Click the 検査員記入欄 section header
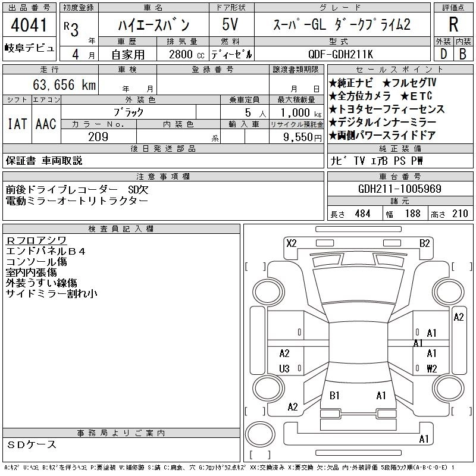Image resolution: width=476 pixels, height=476 pixels. (x=121, y=229)
